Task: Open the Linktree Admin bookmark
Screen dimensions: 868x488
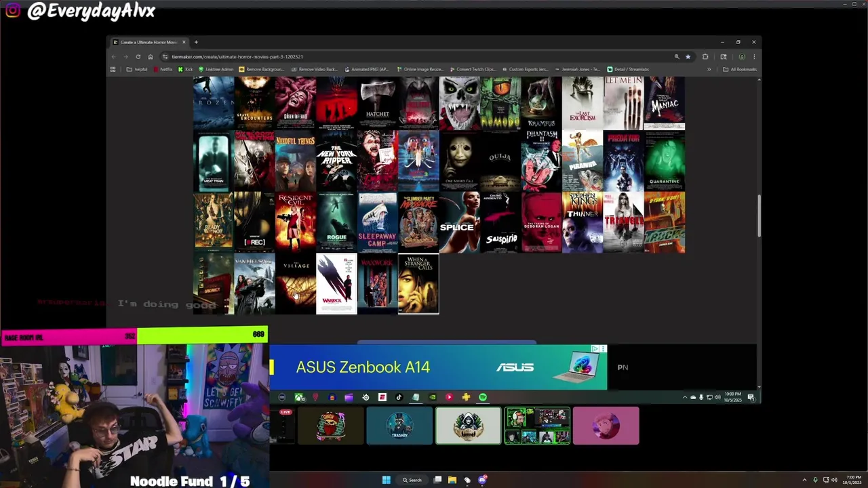Action: [216, 69]
